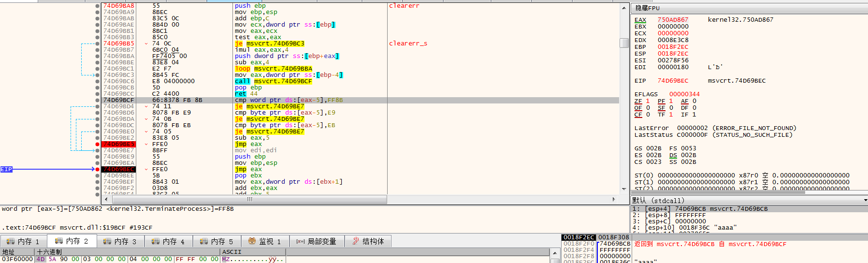This screenshot has height=263, width=868.
Task: Toggle breakpoint dot at address 74D69BEC
Action: pos(98,169)
